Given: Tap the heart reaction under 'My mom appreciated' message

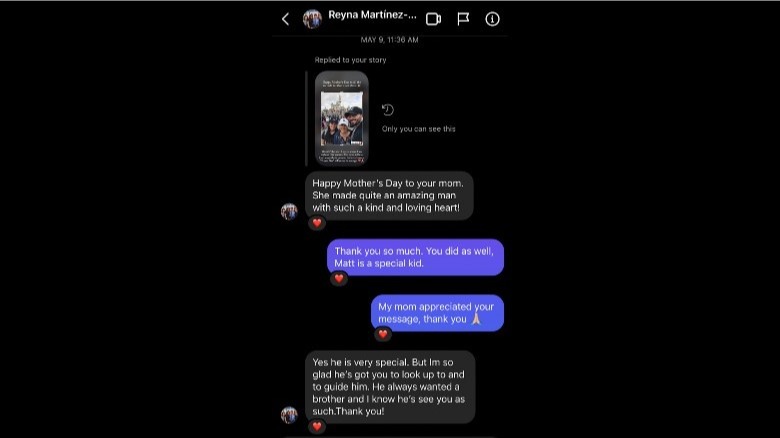Looking at the screenshot, I should [383, 334].
